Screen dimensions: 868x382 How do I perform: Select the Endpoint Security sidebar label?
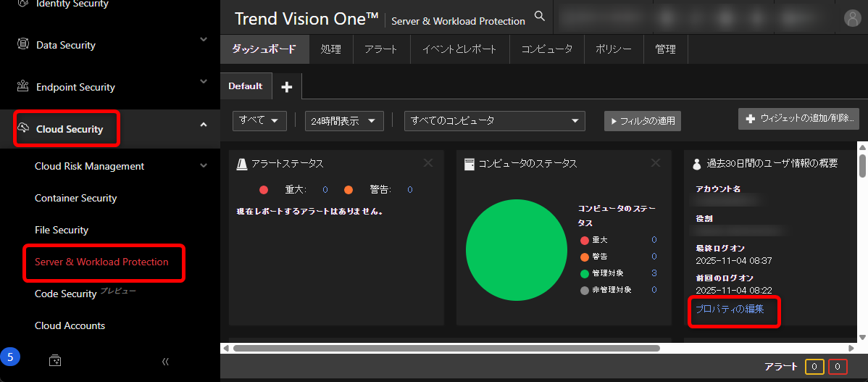point(76,87)
